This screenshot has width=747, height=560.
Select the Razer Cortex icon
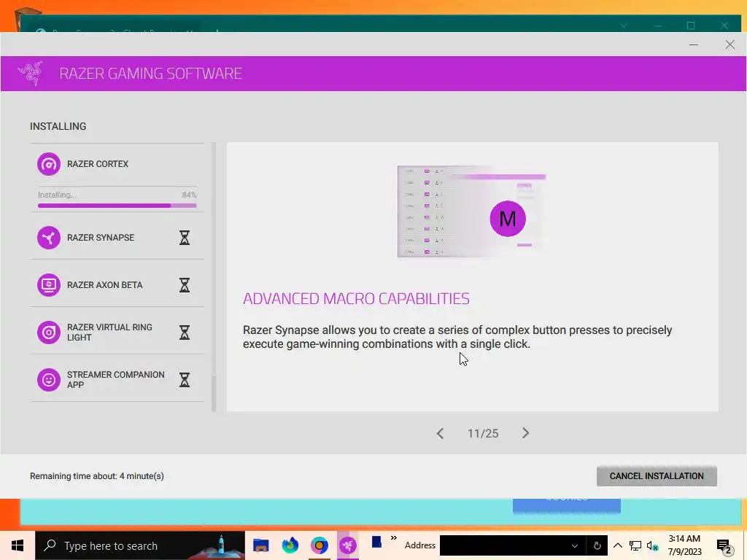click(x=49, y=164)
